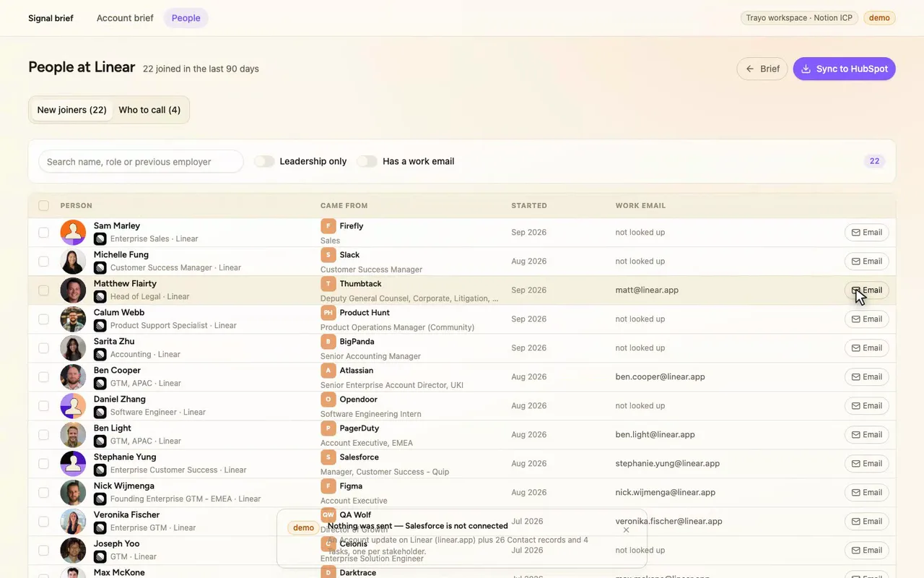Open Sam Marley's avatar
This screenshot has height=578, width=924.
73,233
